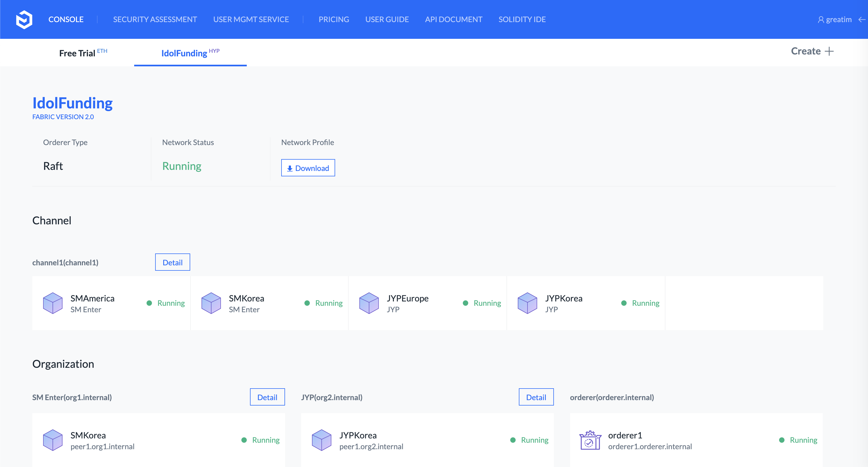868x467 pixels.
Task: Open Detail for JYP organization
Action: 536,397
